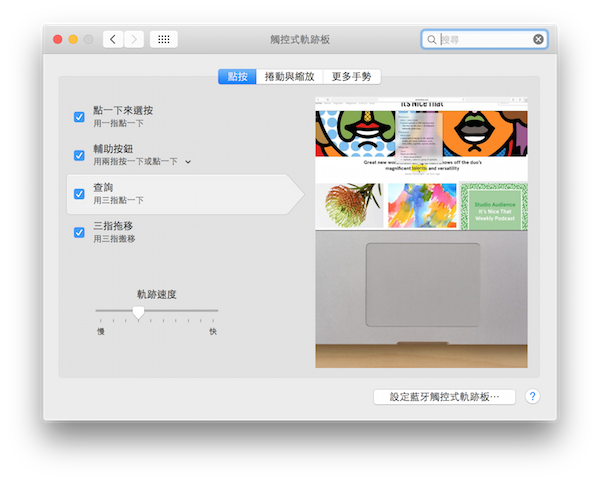Show all preferences grid icon
Viewport: 600px width, 482px height.
coord(164,39)
